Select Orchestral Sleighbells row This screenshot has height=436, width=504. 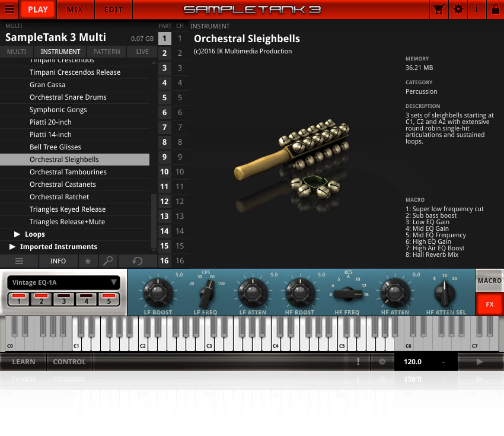(75, 160)
